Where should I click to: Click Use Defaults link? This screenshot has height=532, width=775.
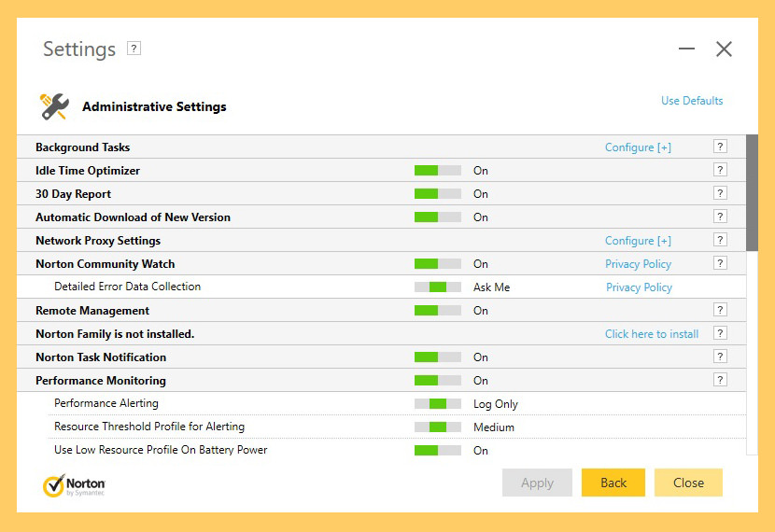tap(692, 100)
